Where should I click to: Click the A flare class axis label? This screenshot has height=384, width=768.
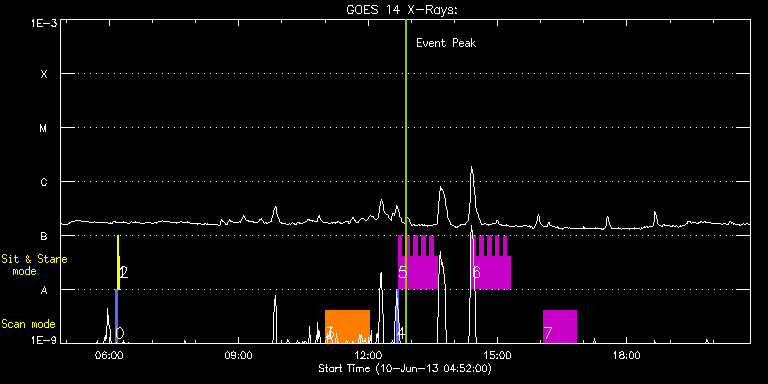point(44,290)
